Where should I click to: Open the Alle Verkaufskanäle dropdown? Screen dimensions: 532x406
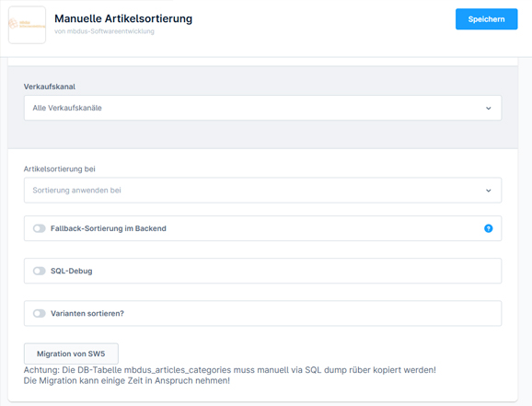pos(262,108)
